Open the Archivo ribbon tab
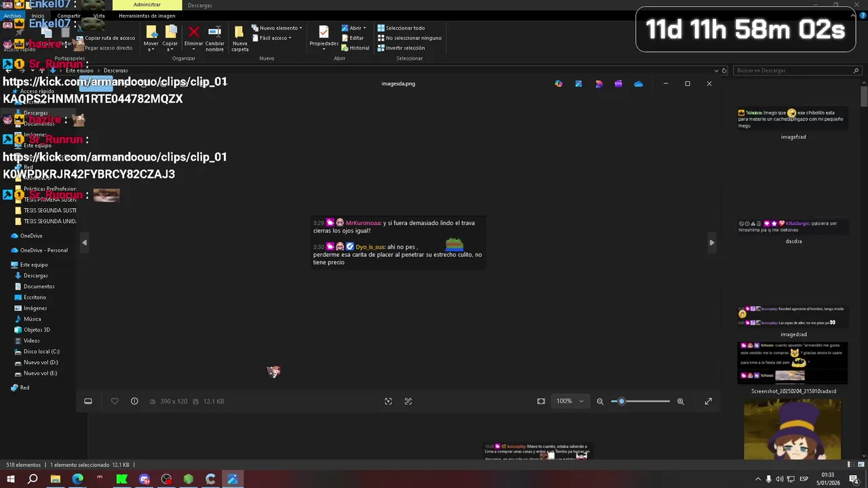Screen dimensions: 868x488 click(12, 16)
